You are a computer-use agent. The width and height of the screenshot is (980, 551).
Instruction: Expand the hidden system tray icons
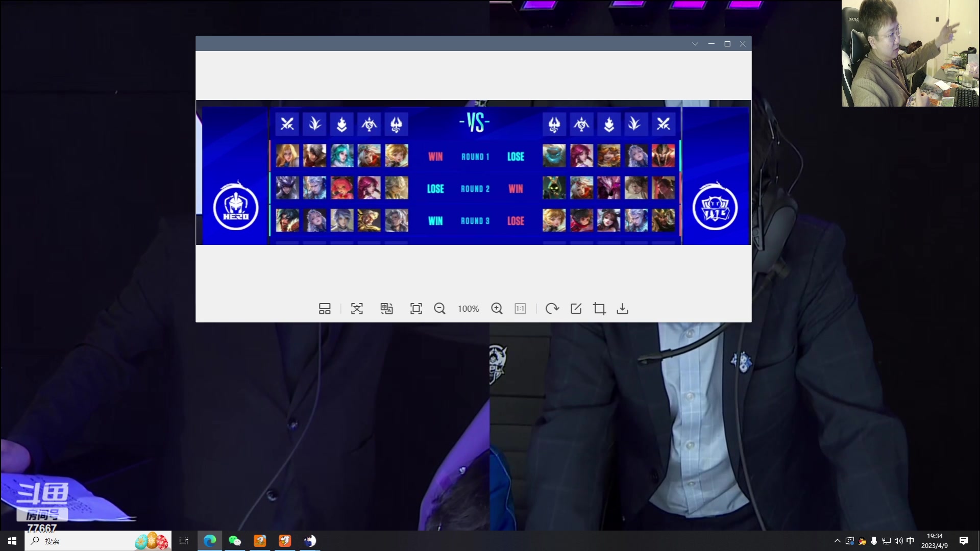837,541
